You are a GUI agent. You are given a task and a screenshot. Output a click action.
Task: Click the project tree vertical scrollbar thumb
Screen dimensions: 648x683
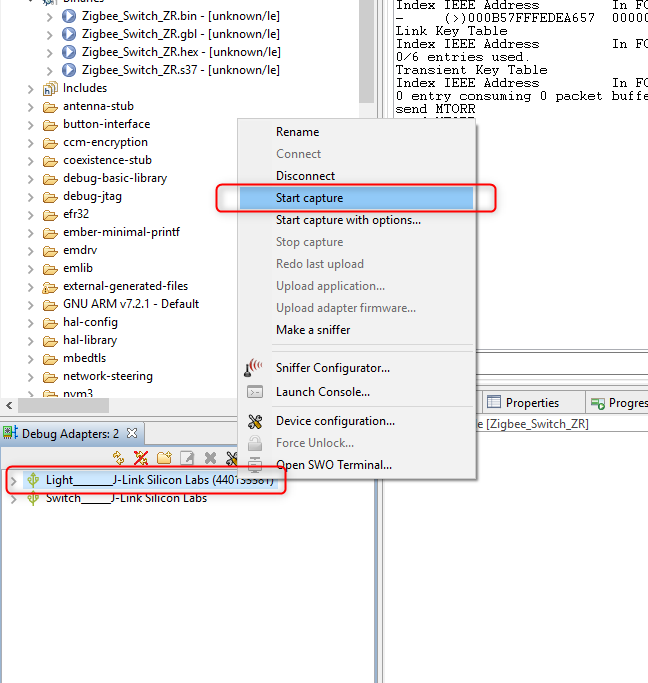pyautogui.click(x=367, y=51)
